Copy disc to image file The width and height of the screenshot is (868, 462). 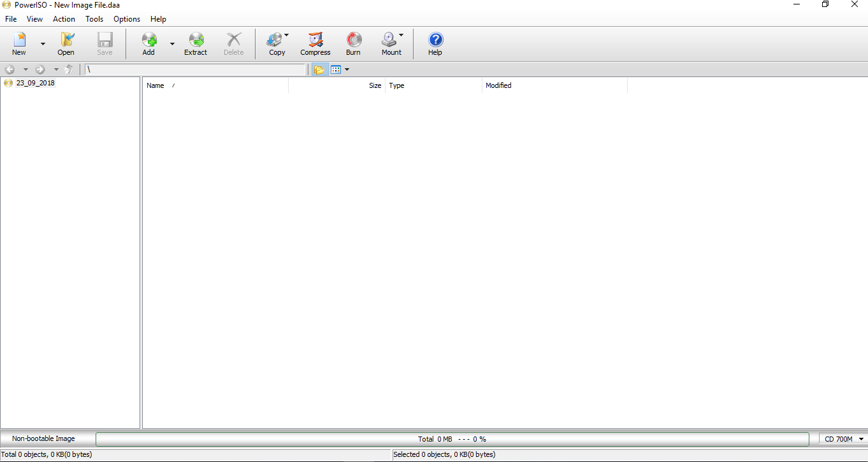click(276, 43)
